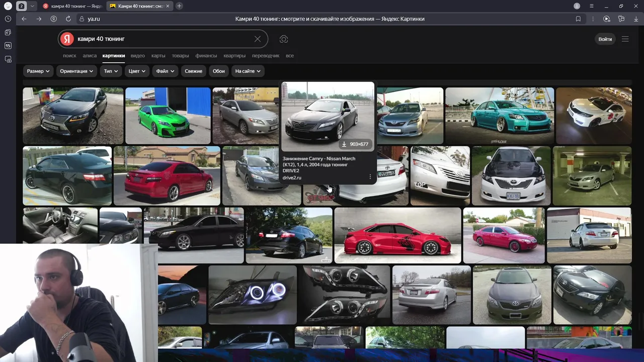Open Yandex home via the Я toolbar icon
Image resolution: width=644 pixels, height=362 pixels.
(53, 19)
